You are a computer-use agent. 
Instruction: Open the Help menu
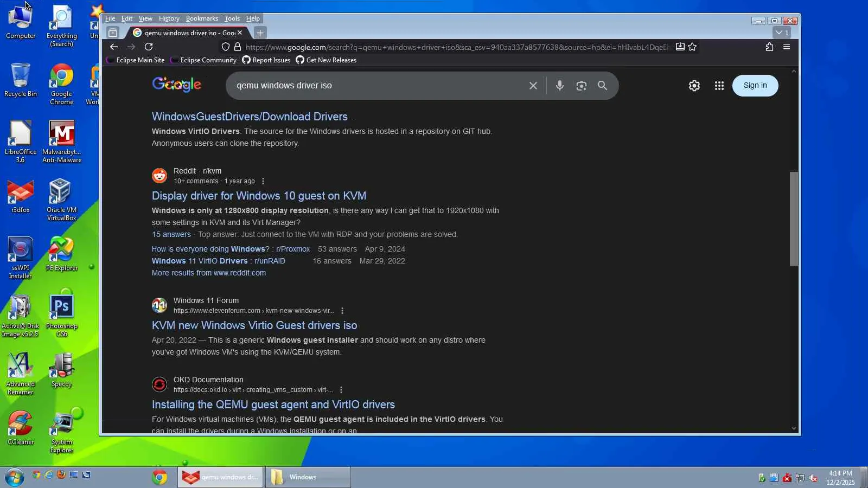(x=253, y=18)
